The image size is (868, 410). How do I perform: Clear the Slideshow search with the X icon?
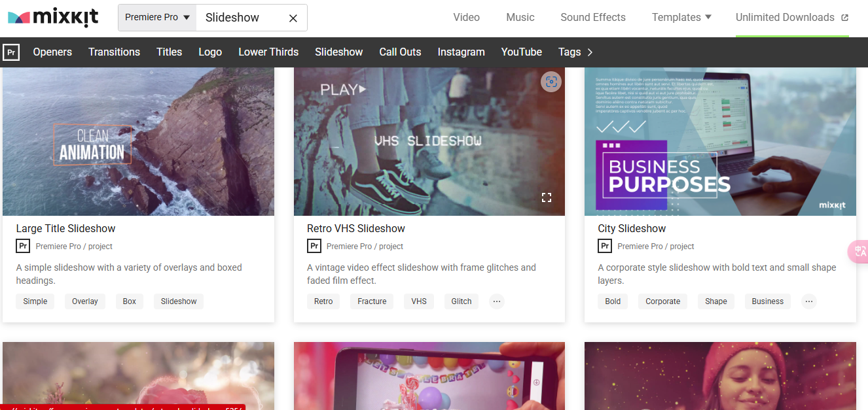tap(293, 18)
